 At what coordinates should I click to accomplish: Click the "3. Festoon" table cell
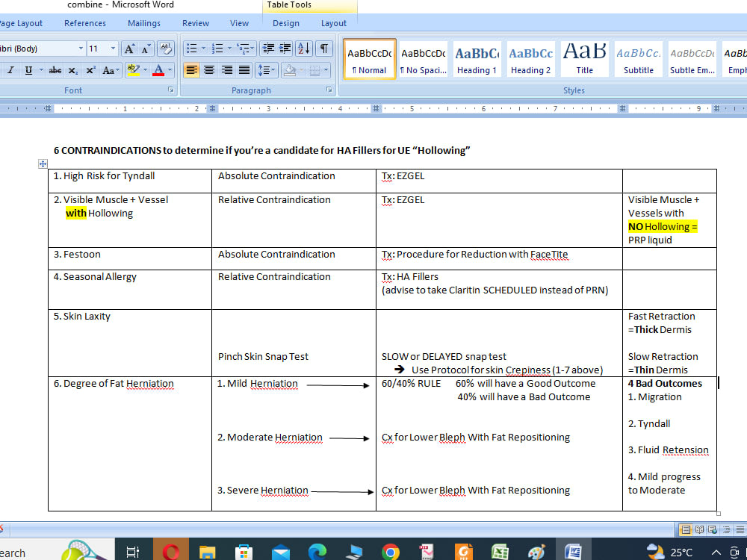click(x=130, y=258)
